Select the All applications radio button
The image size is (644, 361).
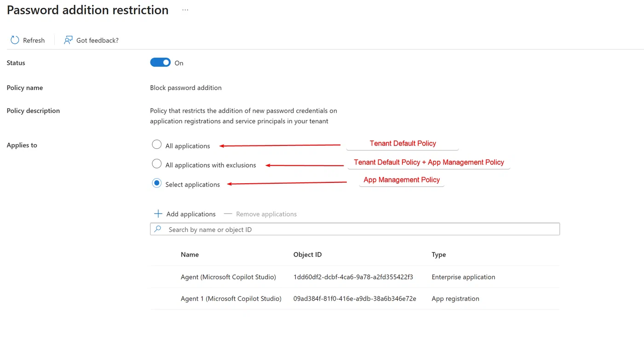157,145
